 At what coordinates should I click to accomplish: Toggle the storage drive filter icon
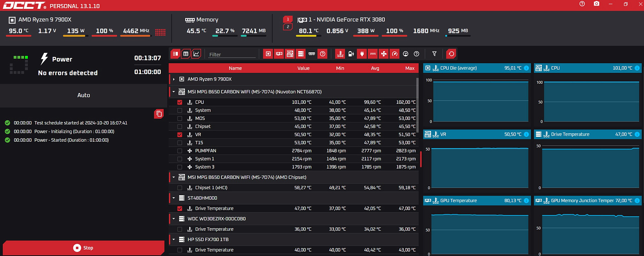point(301,54)
